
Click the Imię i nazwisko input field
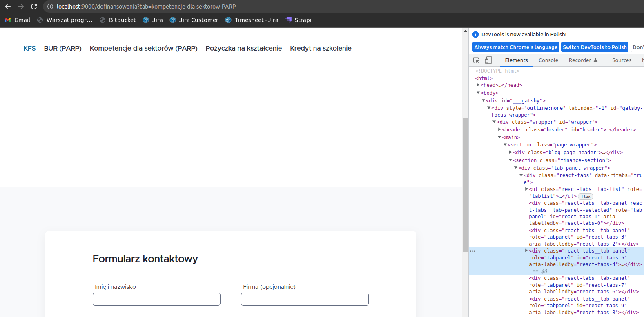[x=156, y=299]
